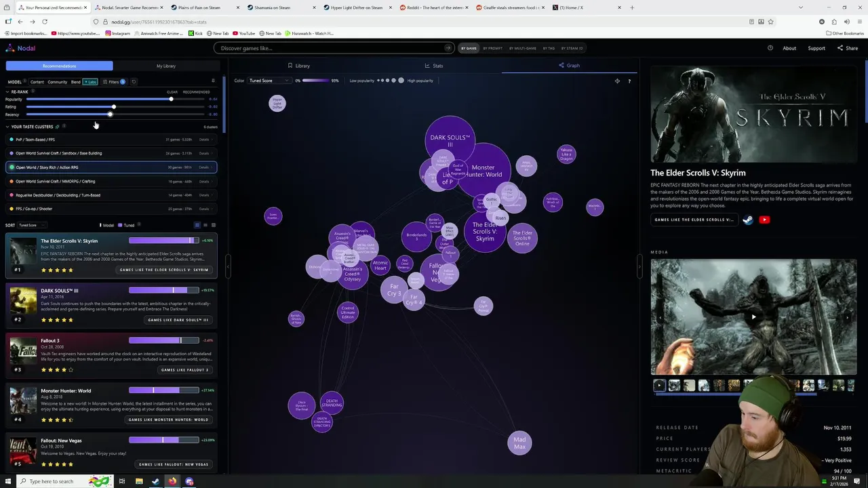
Task: Submit search with the arrow icon
Action: 448,48
